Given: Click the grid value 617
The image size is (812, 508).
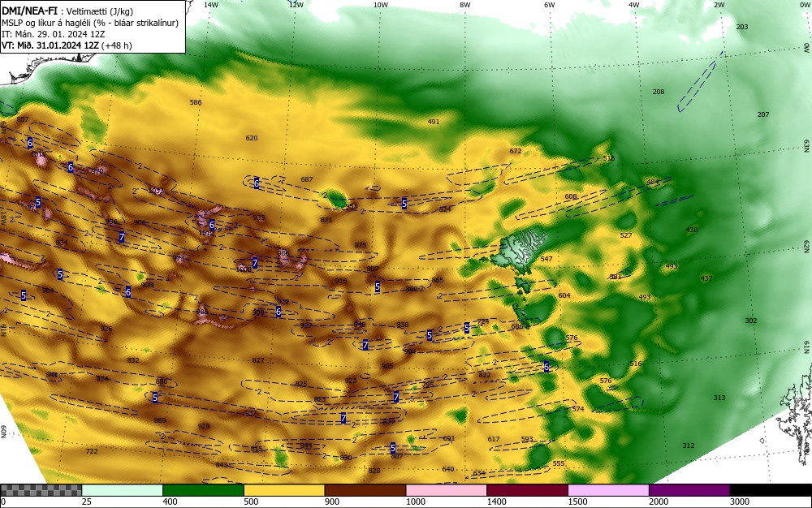Looking at the screenshot, I should pos(494,439).
